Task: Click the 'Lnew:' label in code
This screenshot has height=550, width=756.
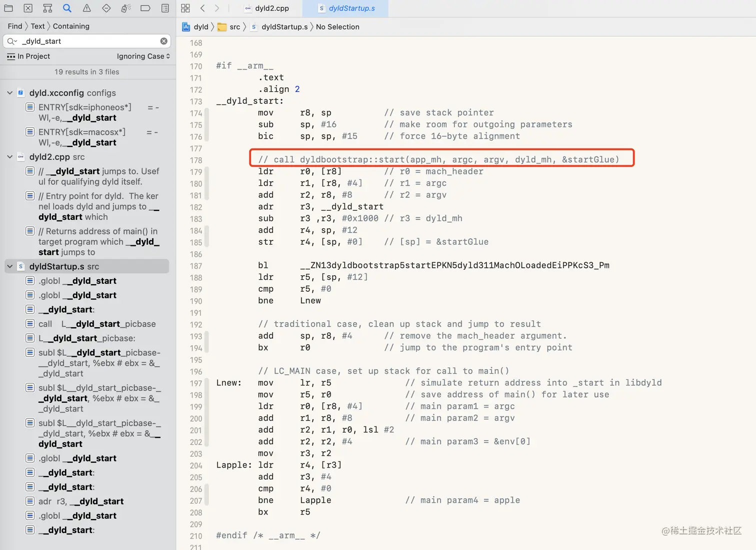Action: click(228, 383)
